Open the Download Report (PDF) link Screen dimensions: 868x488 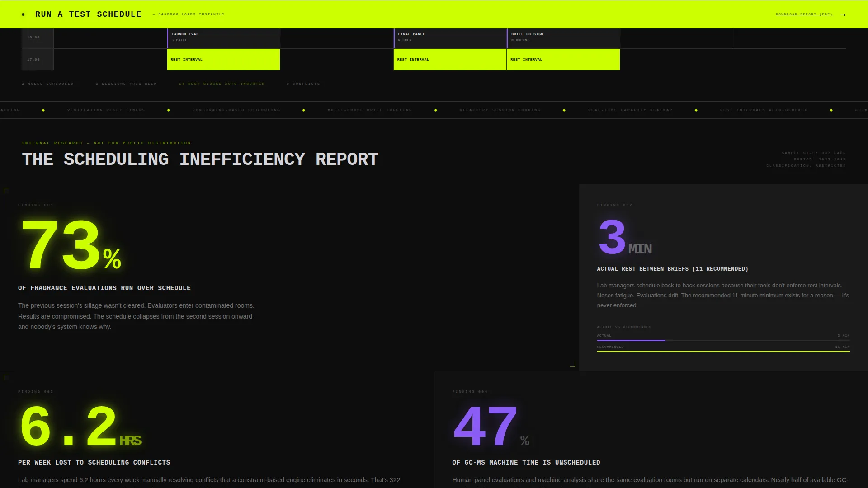click(x=804, y=14)
